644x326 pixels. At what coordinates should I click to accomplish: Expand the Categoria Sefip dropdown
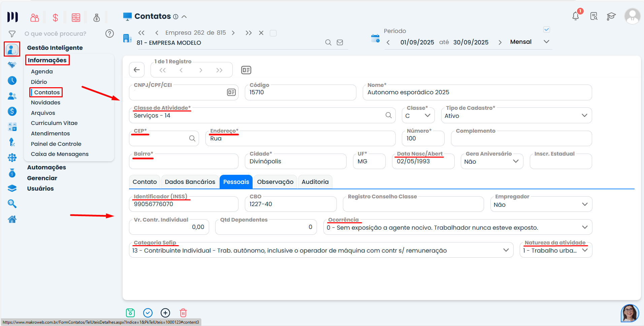point(506,250)
